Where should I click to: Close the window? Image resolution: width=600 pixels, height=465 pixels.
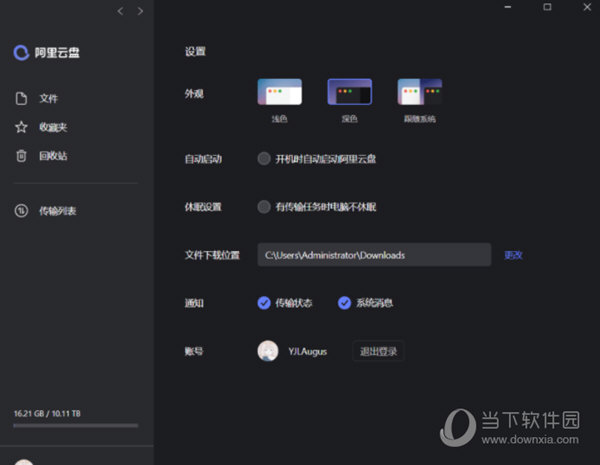[x=587, y=7]
